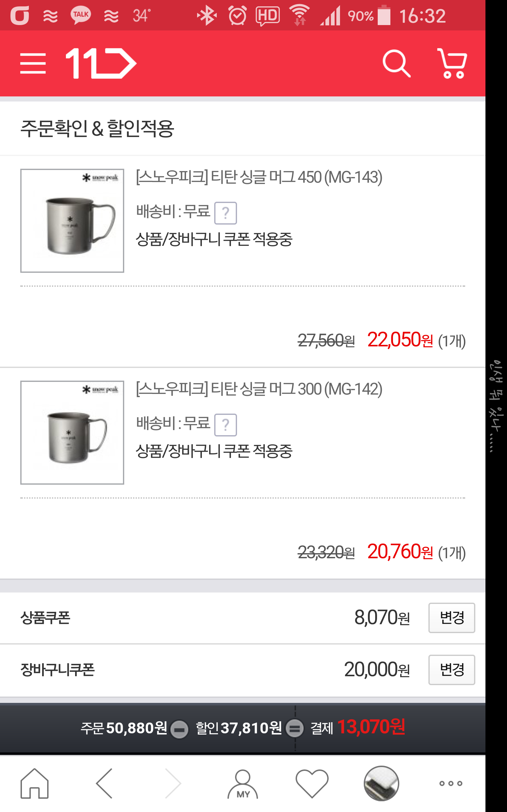507x812 pixels.
Task: Open more options three-dot menu
Action: (451, 783)
